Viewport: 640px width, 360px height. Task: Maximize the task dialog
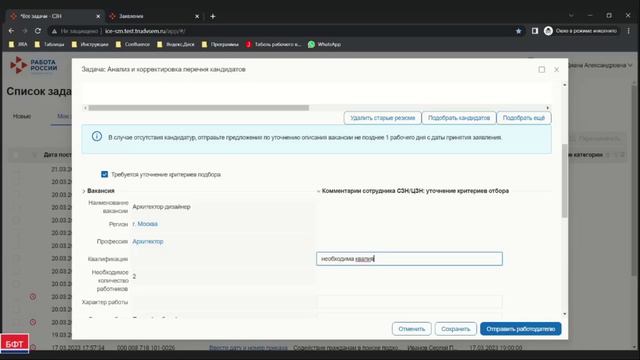(542, 70)
